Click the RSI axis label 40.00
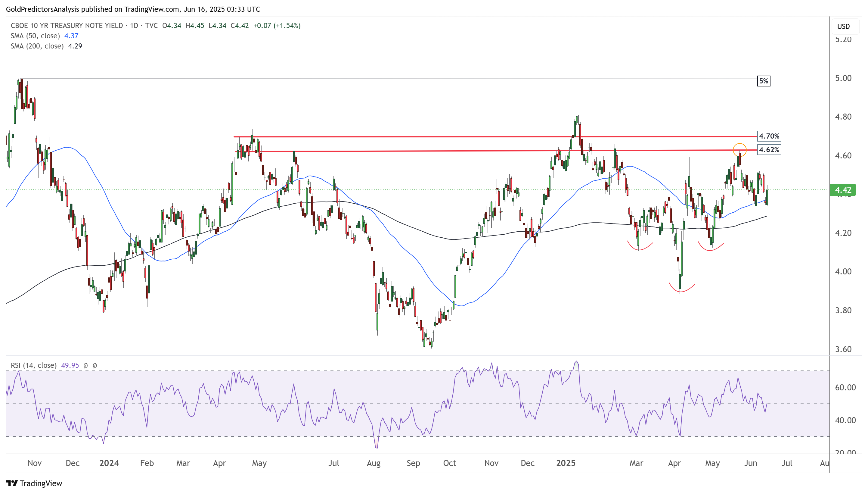The width and height of the screenshot is (868, 494). (845, 420)
